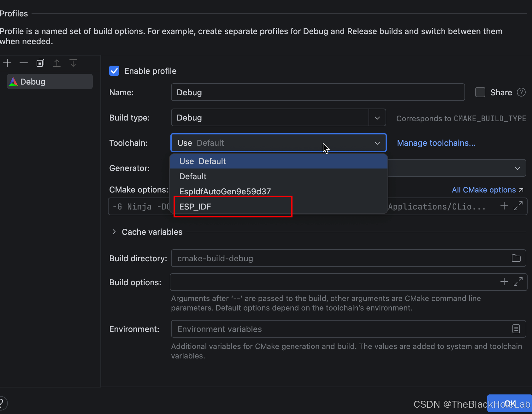Select the Debug profile in the list
Screen dimensions: 532x414
(50, 81)
